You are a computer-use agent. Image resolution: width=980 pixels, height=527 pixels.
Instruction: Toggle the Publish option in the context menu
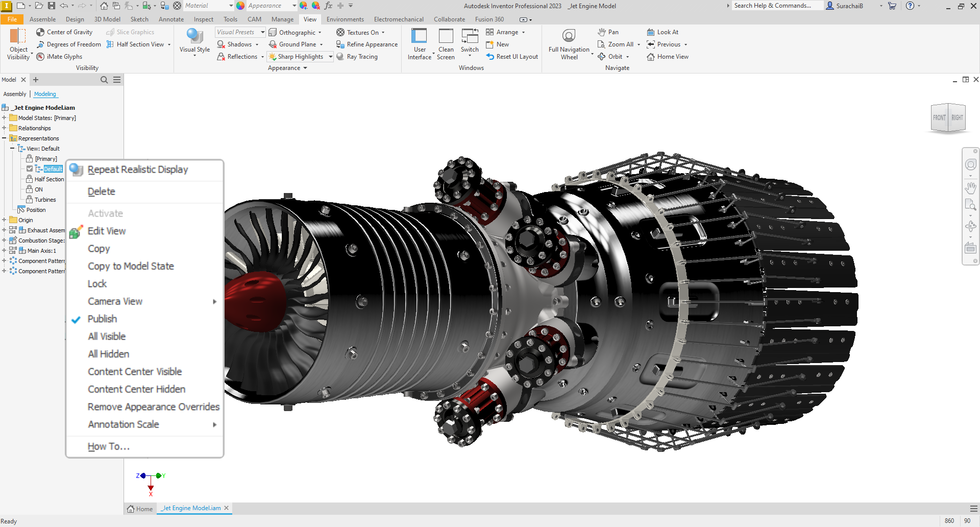[102, 319]
